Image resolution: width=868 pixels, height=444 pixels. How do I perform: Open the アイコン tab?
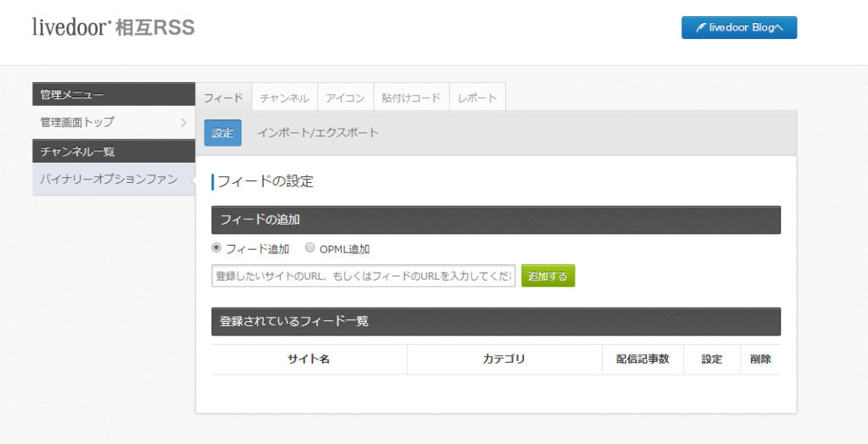coord(345,97)
